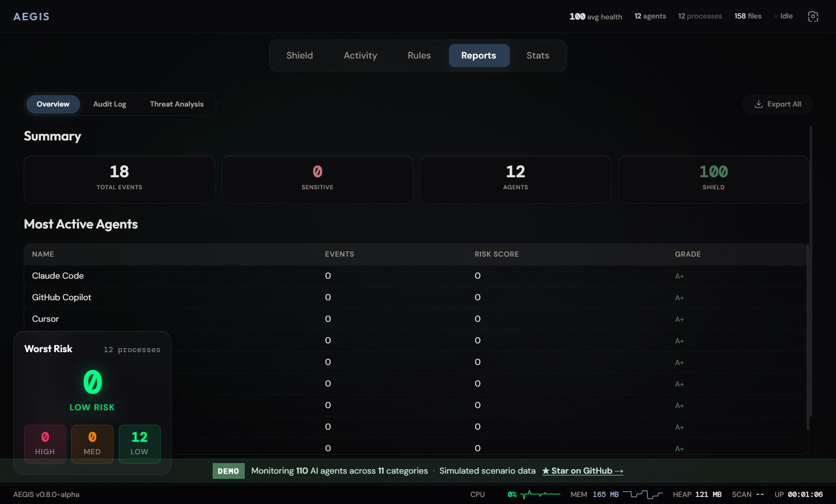Image resolution: width=836 pixels, height=504 pixels.
Task: Click the page vertical scrollbar
Action: click(x=810, y=271)
